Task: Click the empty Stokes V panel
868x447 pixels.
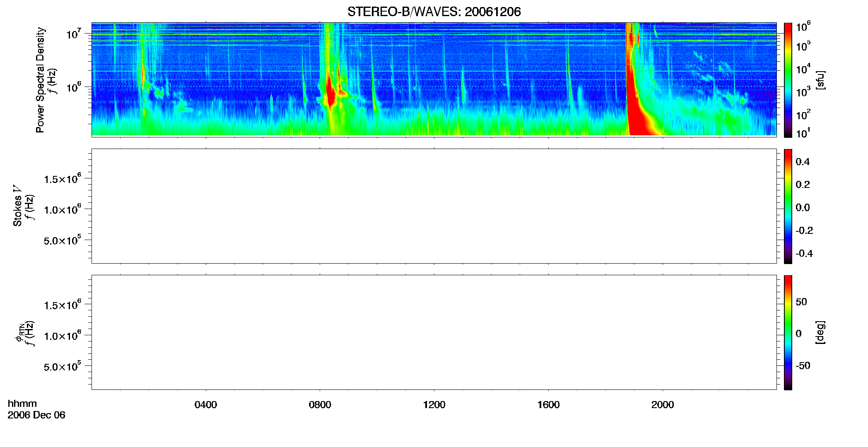Action: pyautogui.click(x=434, y=206)
